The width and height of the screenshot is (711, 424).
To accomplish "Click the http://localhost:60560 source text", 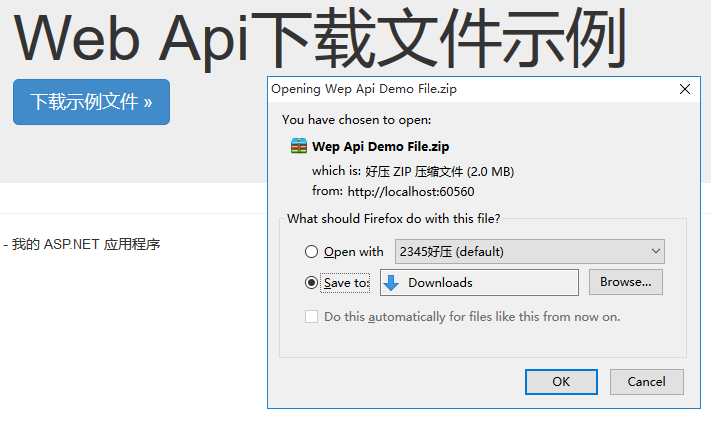I will coord(411,192).
